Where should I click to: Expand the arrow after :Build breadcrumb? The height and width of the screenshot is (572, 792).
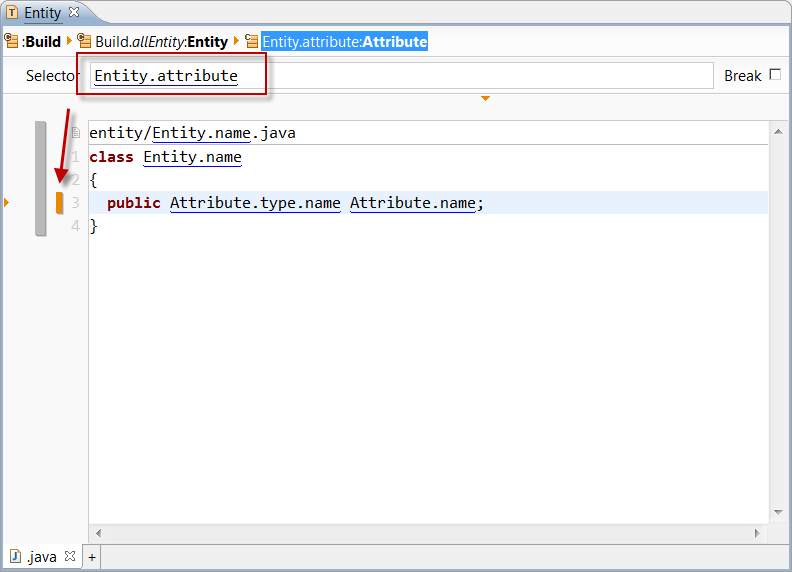click(x=70, y=42)
